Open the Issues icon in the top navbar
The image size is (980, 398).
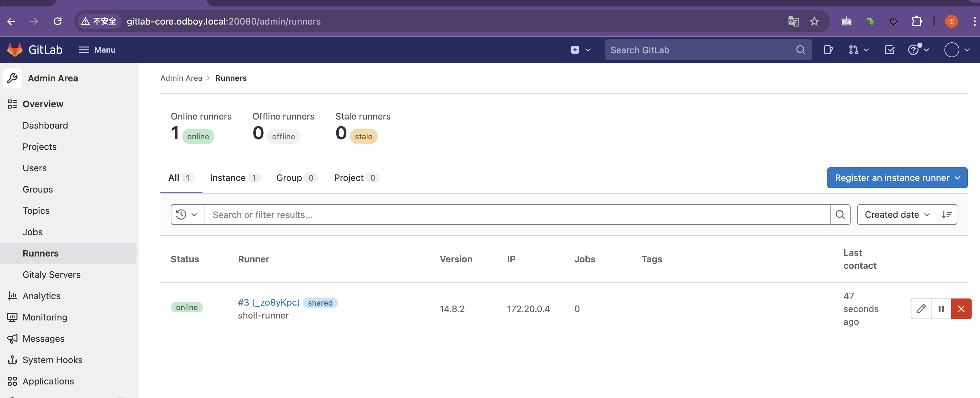pos(828,50)
